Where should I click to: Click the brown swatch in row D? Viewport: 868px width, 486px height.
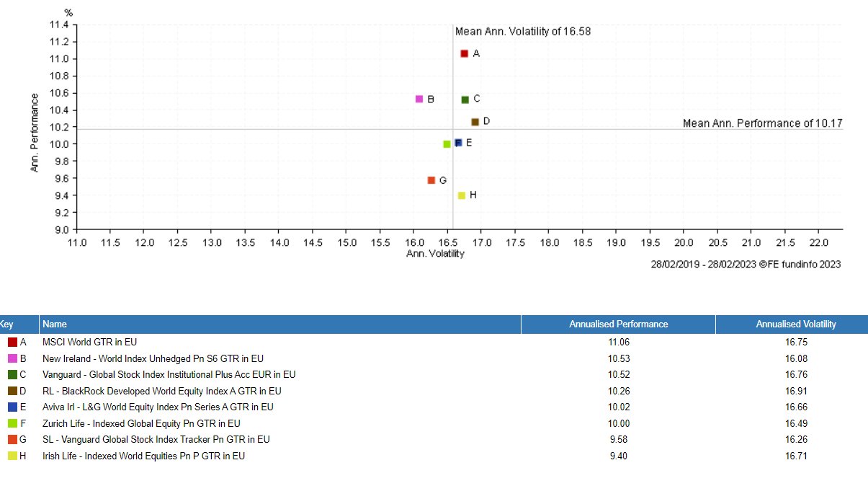click(x=12, y=391)
